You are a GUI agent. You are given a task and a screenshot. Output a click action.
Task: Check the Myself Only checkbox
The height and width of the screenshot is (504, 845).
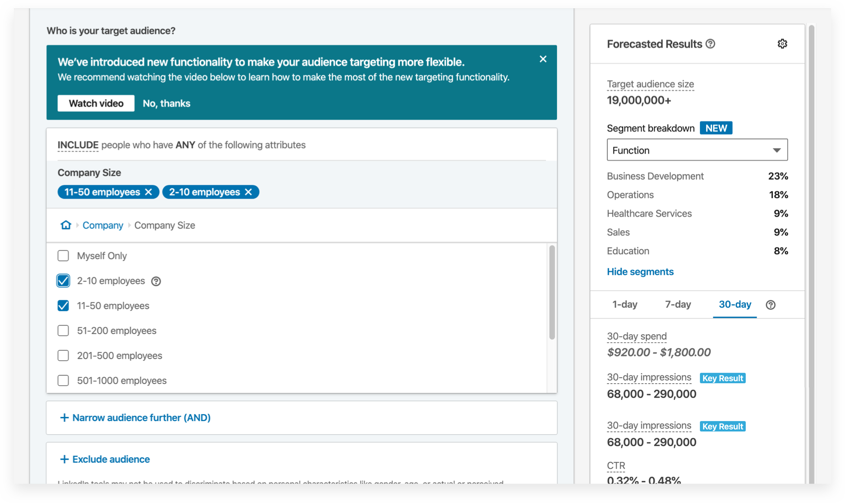click(x=63, y=256)
